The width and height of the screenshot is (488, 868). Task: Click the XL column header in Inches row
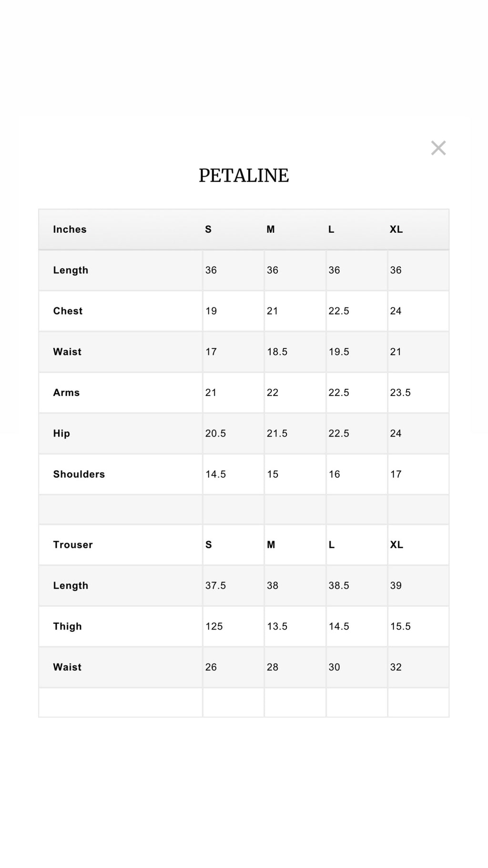pos(396,229)
